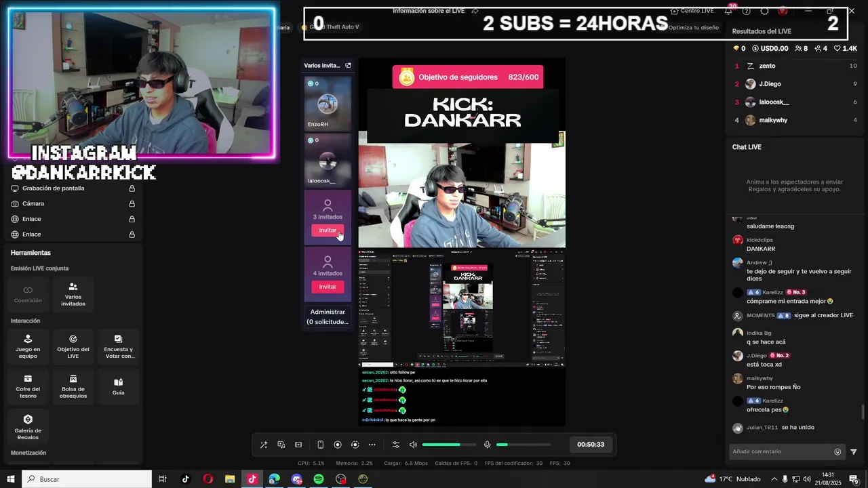Click the magic wand effects icon
868x488 pixels.
(x=264, y=445)
